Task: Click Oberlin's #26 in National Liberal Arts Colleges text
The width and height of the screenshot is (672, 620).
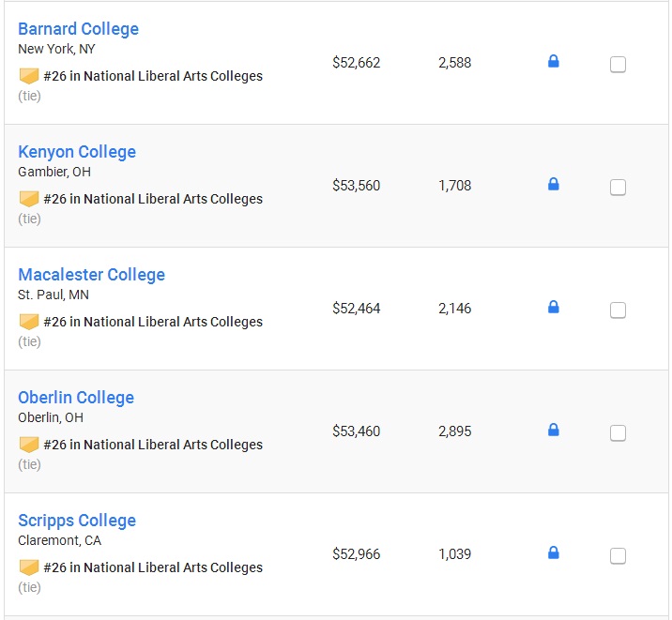Action: tap(153, 445)
